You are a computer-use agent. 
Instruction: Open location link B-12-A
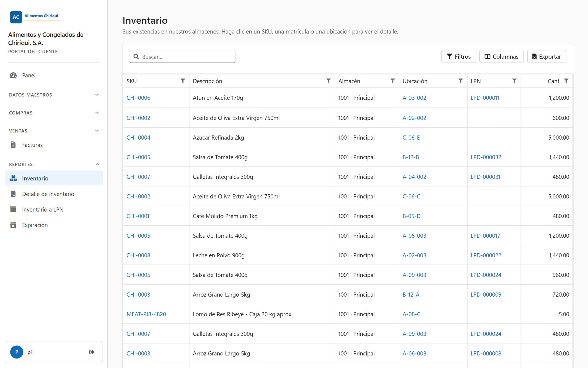pos(411,295)
